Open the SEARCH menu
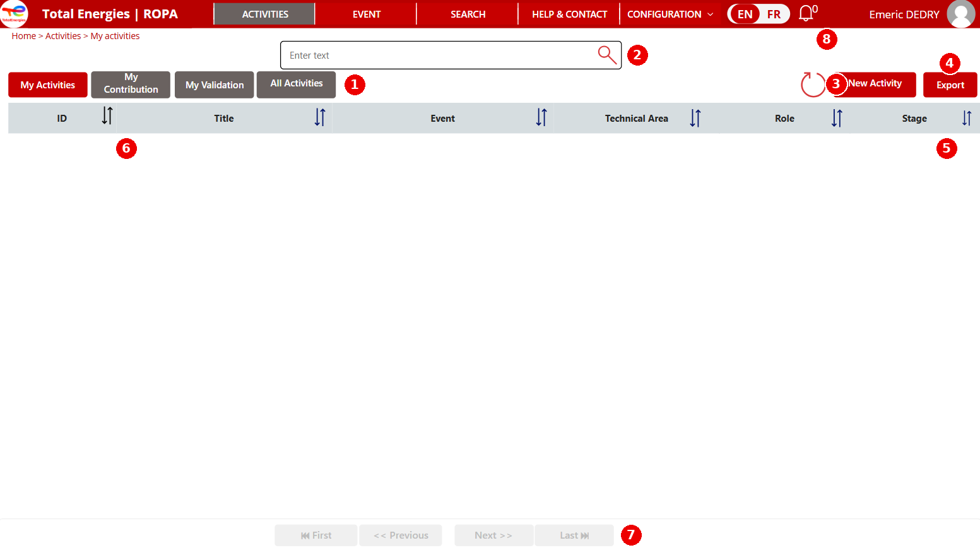The image size is (980, 550). tap(468, 14)
